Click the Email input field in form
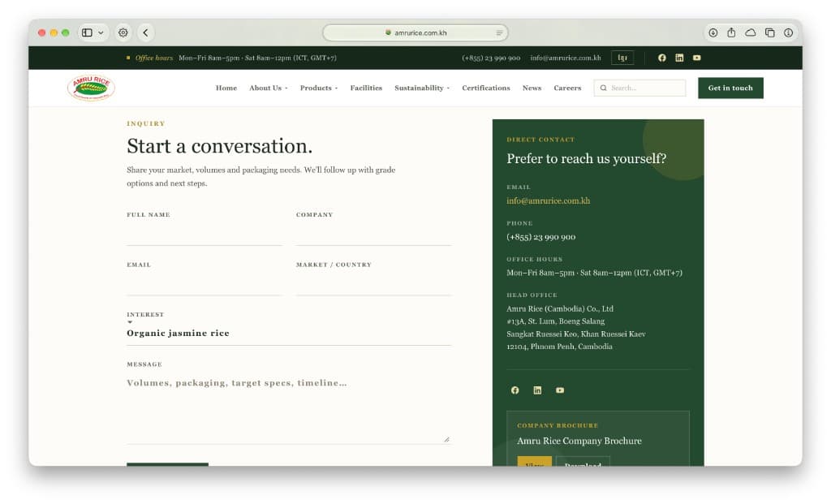This screenshot has width=831, height=504. (204, 283)
